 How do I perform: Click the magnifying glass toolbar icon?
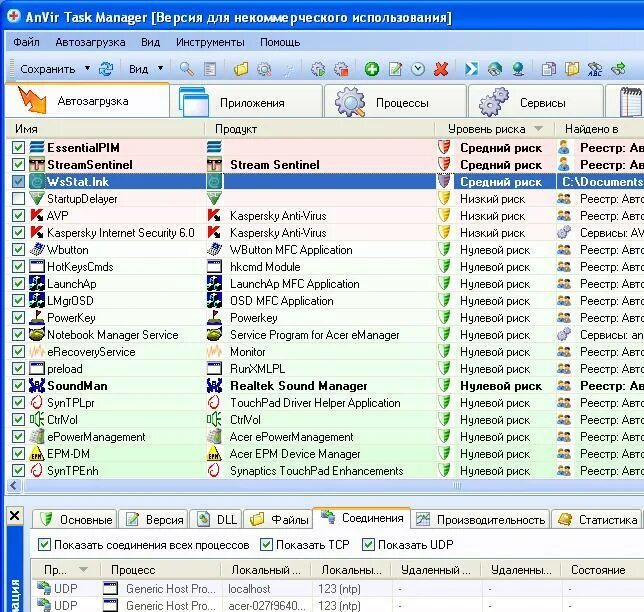[187, 69]
